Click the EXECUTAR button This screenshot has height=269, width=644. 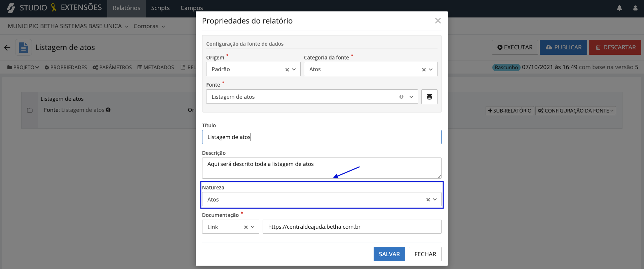click(515, 47)
